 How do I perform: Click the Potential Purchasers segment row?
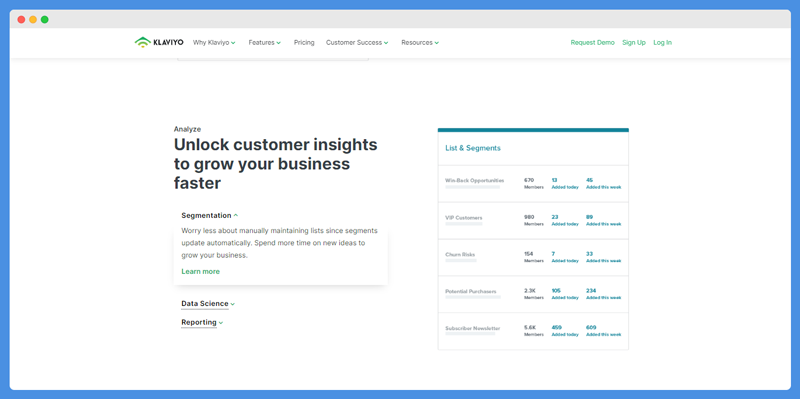click(533, 294)
